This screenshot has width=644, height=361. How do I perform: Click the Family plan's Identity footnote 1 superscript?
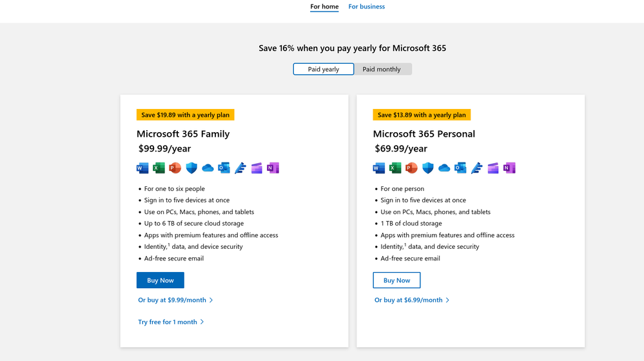[169, 244]
